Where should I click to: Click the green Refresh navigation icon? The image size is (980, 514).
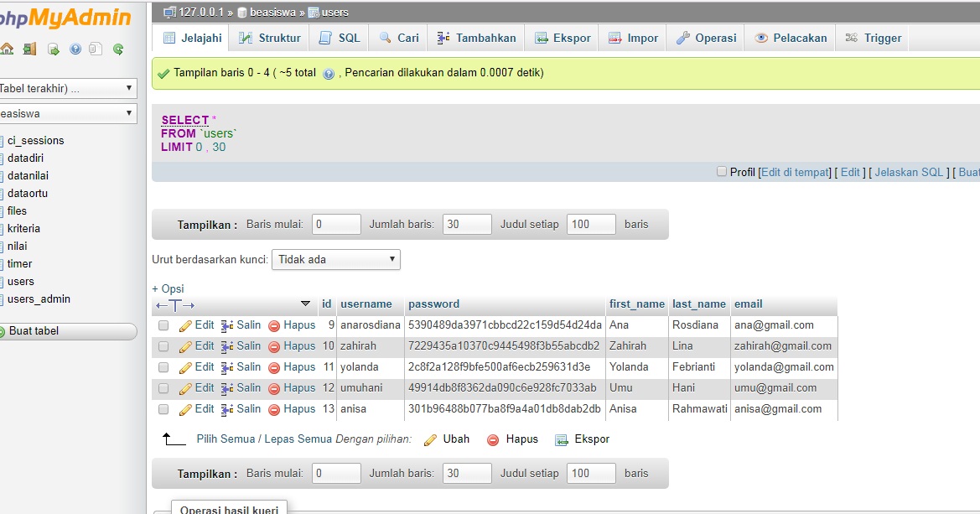pyautogui.click(x=117, y=49)
